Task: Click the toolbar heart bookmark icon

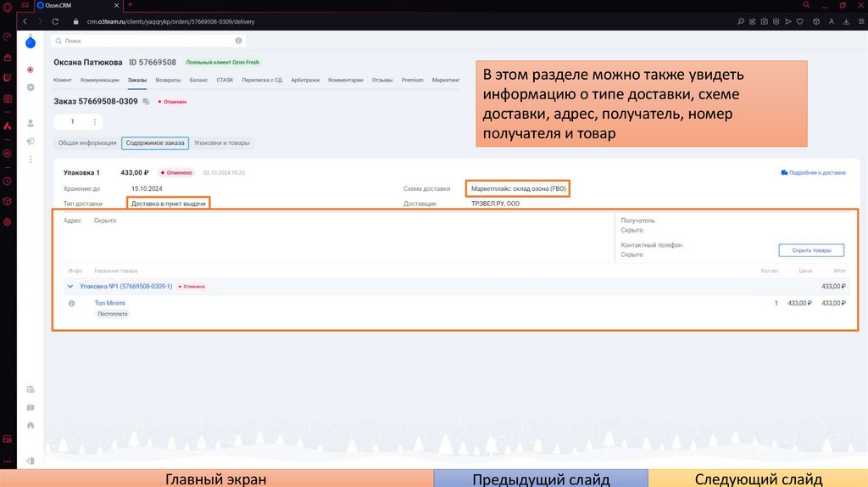Action: coord(800,21)
